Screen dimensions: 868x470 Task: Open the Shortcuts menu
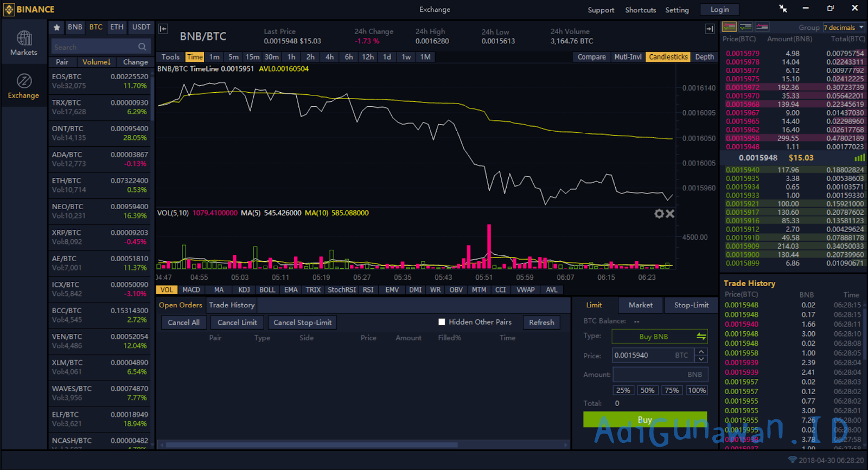(x=640, y=10)
